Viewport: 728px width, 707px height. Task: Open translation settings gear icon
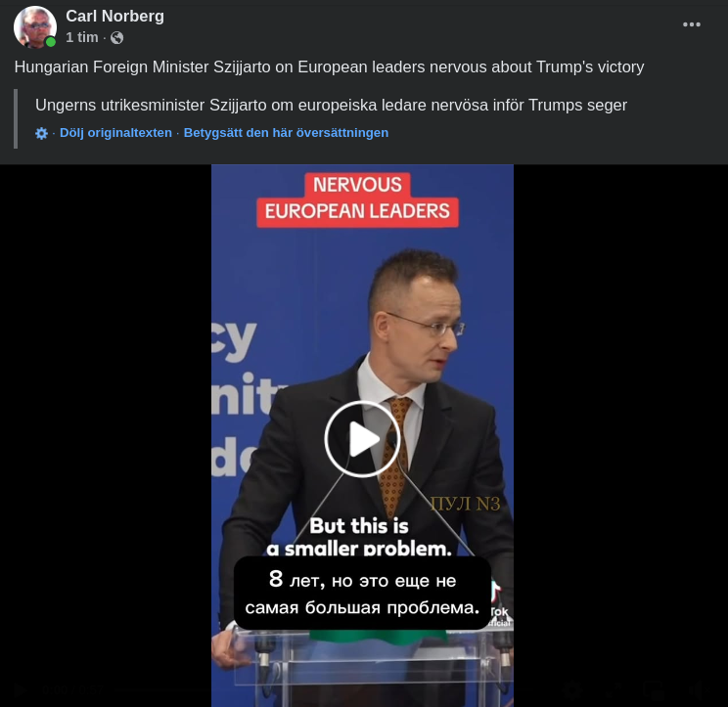pos(41,134)
